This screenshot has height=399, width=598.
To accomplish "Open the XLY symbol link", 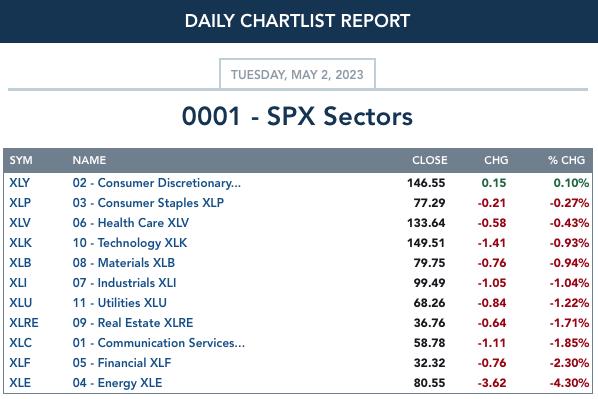I will [19, 183].
